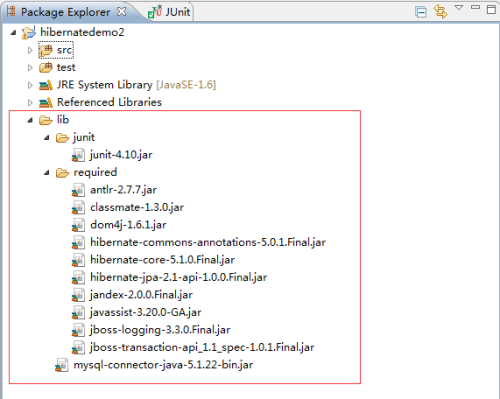500x399 pixels.
Task: Click the src package folder icon
Action: coord(46,50)
